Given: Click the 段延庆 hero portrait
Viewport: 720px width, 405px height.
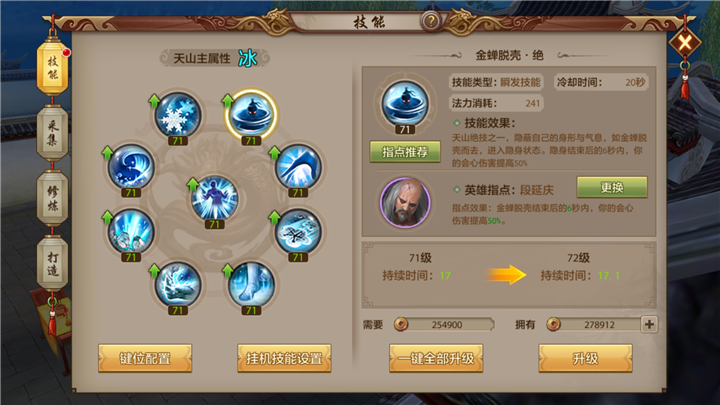Looking at the screenshot, I should tap(405, 202).
